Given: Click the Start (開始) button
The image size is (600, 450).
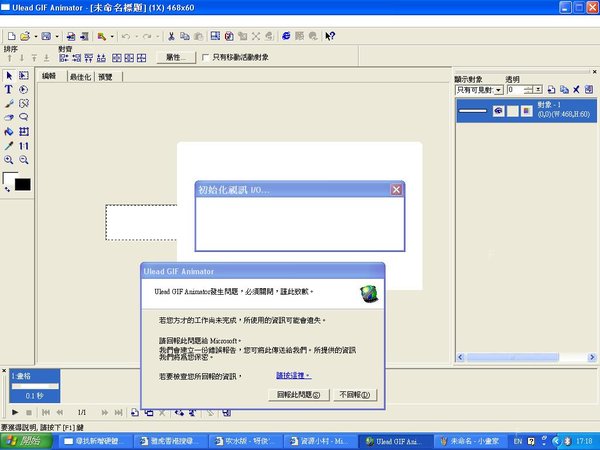Looking at the screenshot, I should [x=26, y=441].
